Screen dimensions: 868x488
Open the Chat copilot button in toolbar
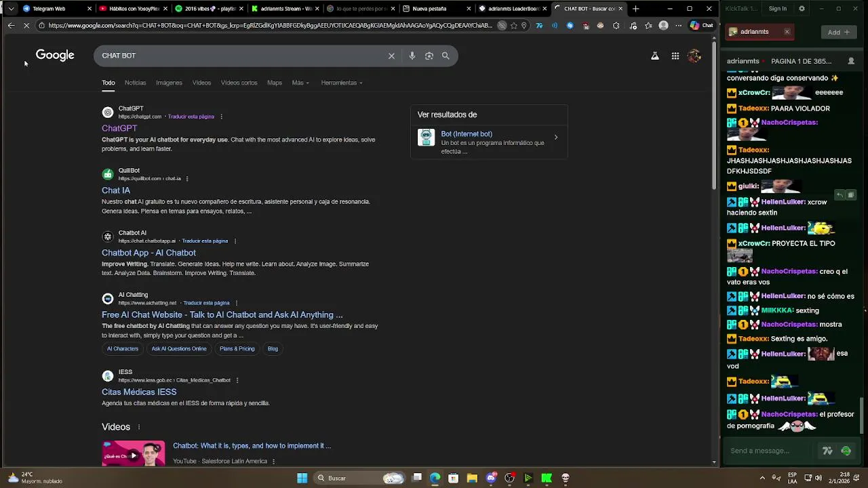point(701,25)
